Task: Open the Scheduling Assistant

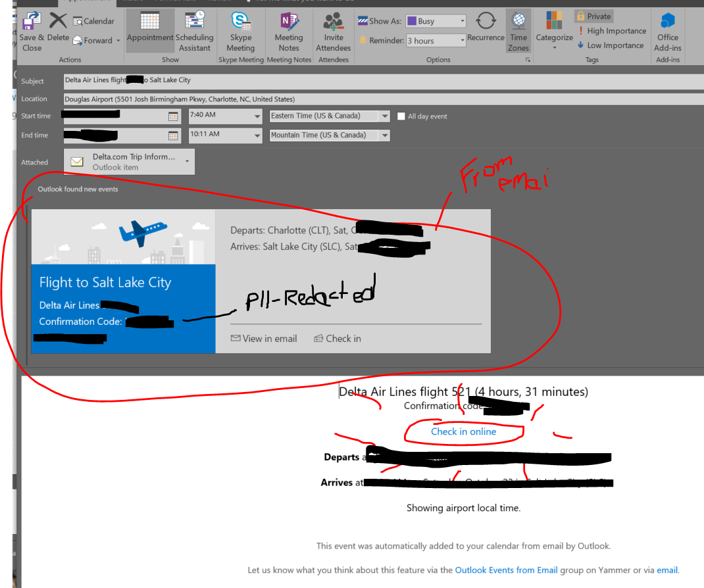Action: tap(194, 30)
